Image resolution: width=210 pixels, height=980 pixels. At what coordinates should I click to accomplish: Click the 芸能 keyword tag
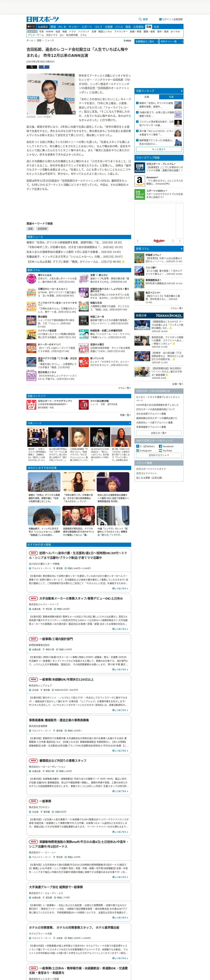pyautogui.click(x=30, y=229)
